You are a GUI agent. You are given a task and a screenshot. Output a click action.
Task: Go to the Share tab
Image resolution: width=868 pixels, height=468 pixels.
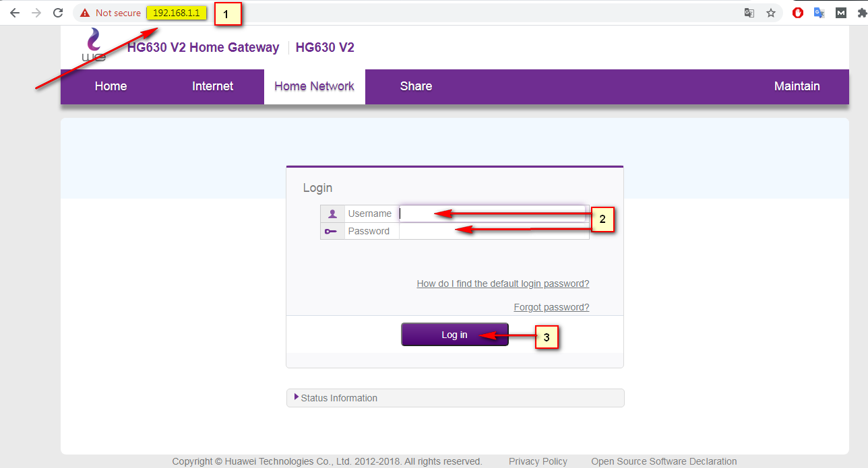[x=416, y=86]
